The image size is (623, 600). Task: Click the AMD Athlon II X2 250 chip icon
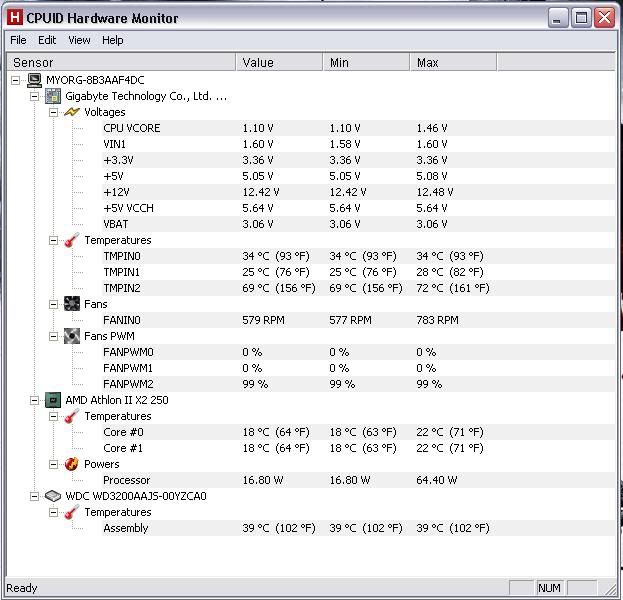click(x=53, y=400)
